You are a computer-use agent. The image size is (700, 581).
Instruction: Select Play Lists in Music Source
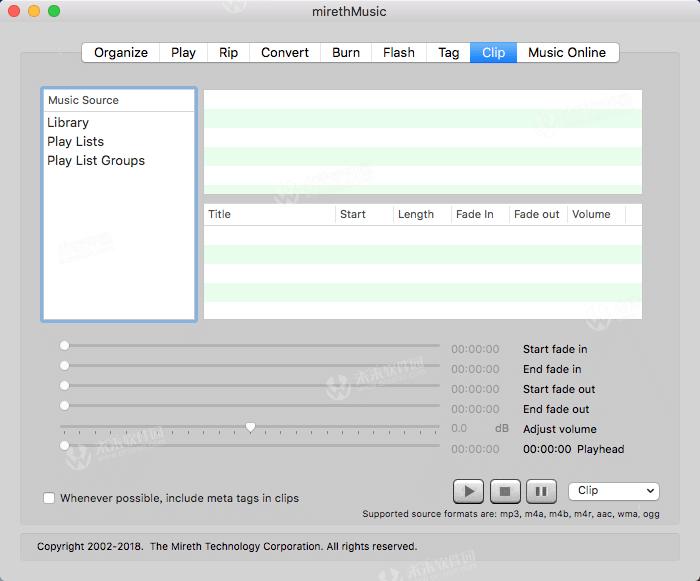click(x=75, y=142)
